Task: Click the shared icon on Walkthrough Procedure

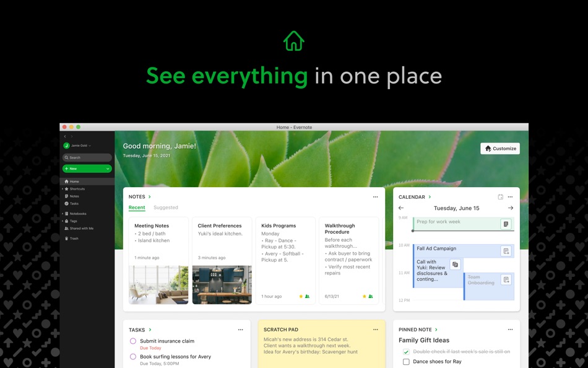Action: tap(371, 296)
